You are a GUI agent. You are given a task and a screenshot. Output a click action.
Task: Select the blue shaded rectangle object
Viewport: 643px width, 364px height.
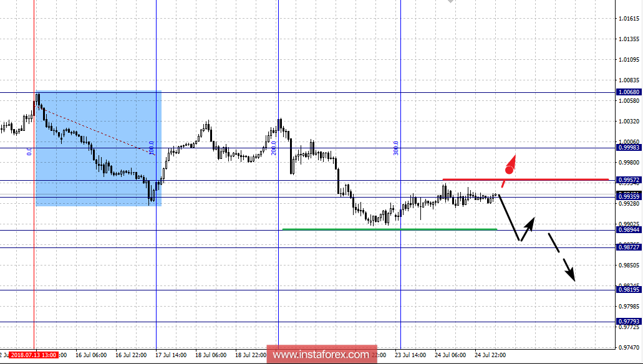[99, 148]
